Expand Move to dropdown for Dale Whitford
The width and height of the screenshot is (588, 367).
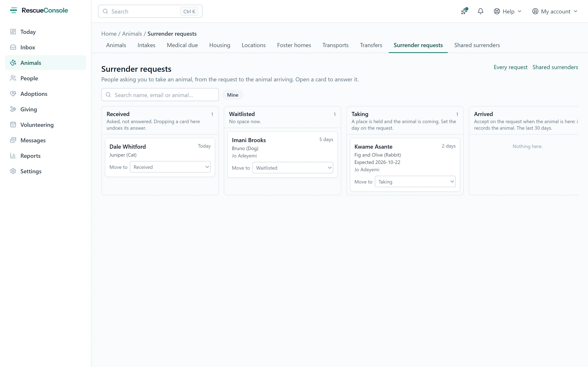pos(170,167)
